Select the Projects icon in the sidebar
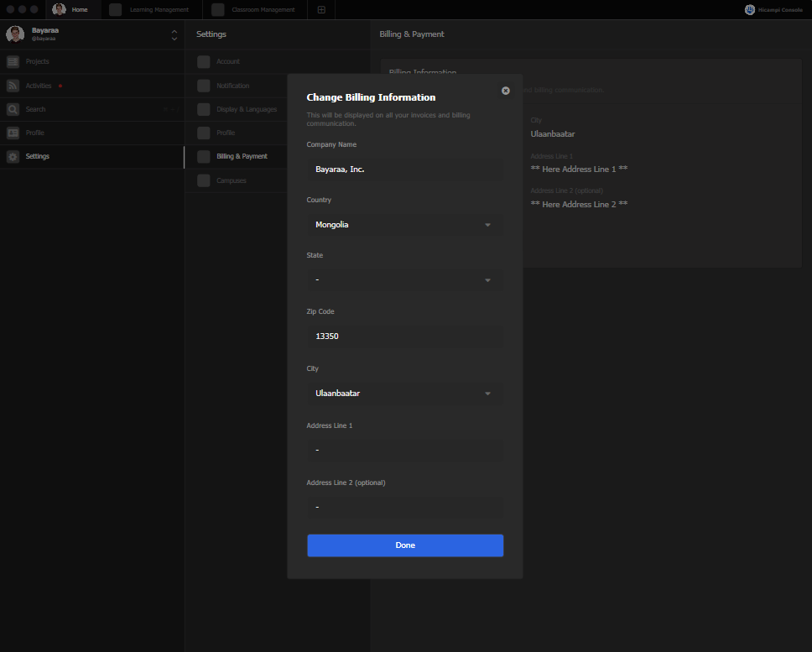The height and width of the screenshot is (652, 812). coord(13,61)
